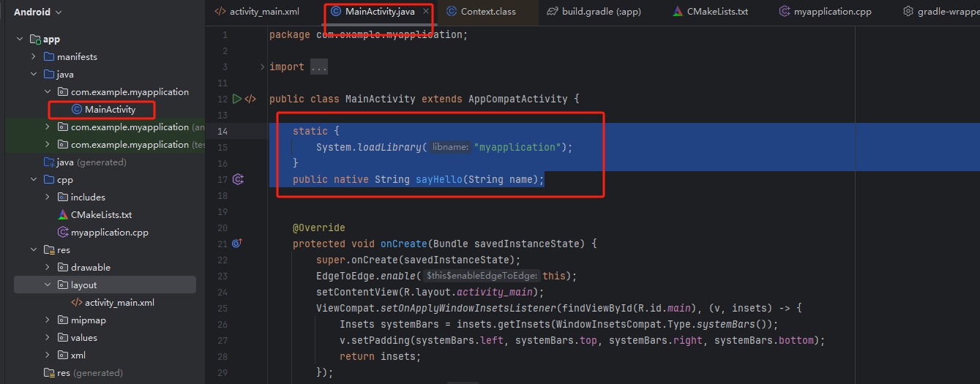Click the C++ native method gutter icon on line 17
This screenshot has height=384, width=980.
coord(238,179)
